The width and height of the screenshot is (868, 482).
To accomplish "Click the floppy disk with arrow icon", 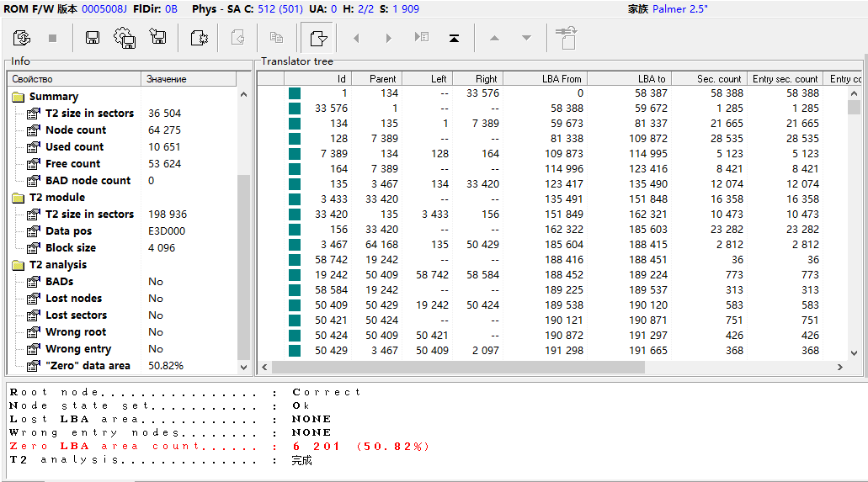I will coord(157,37).
